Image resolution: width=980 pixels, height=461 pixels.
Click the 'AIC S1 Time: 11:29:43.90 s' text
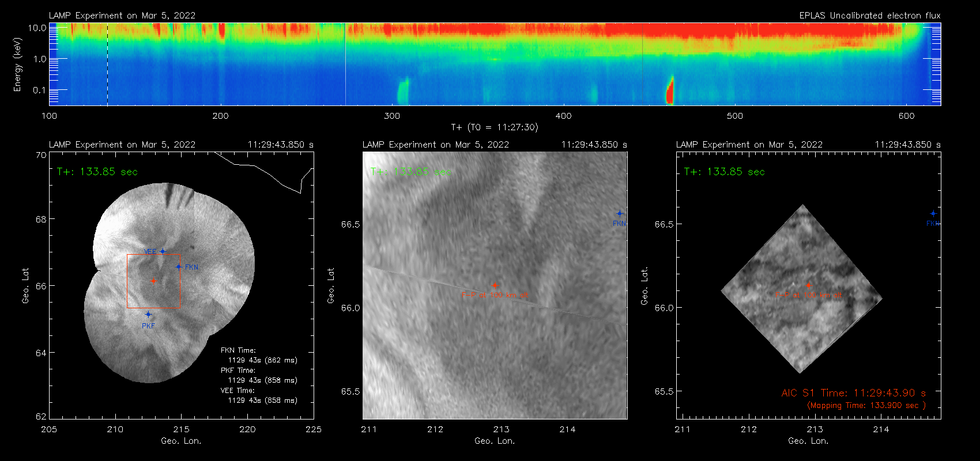[853, 393]
